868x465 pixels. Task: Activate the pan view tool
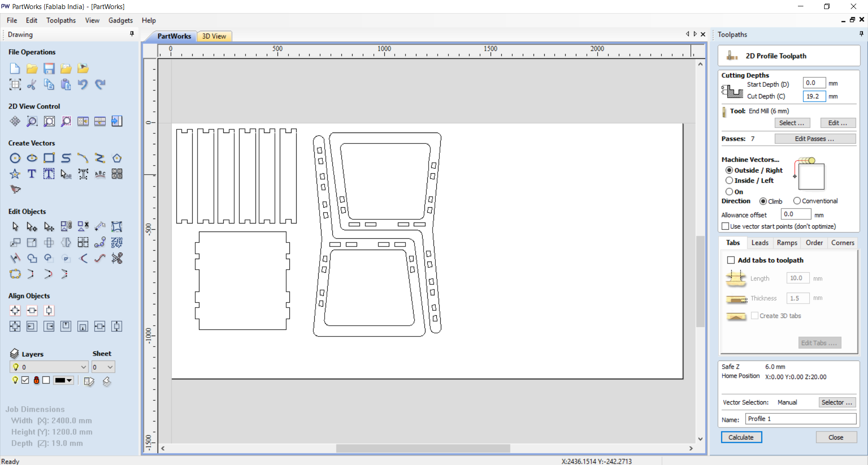[15, 121]
